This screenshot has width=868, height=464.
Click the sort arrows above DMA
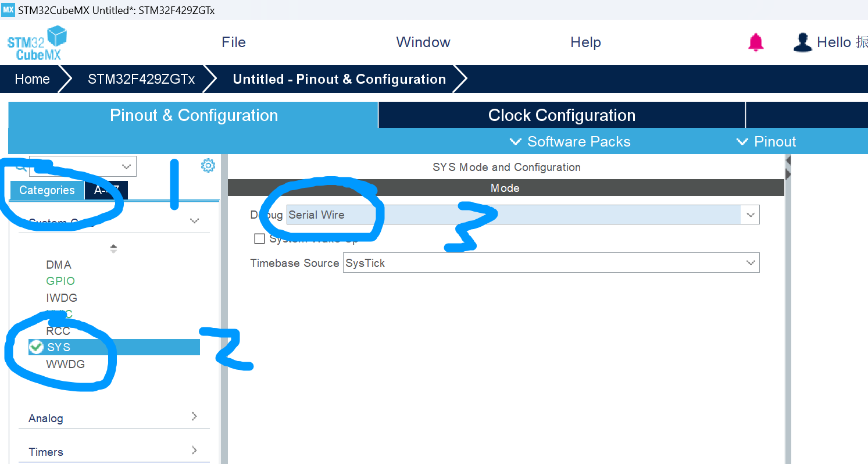coord(113,249)
